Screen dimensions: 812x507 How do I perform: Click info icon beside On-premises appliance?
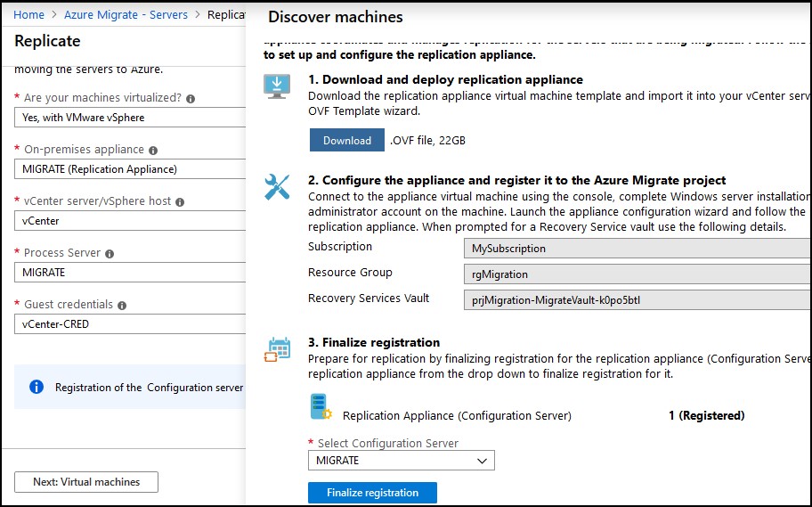[x=153, y=151]
